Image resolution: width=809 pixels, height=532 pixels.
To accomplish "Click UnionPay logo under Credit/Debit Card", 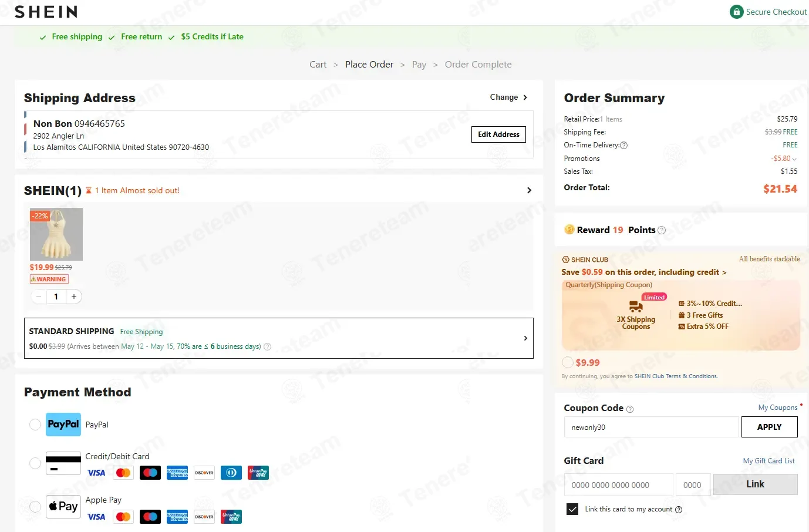I will tap(258, 473).
